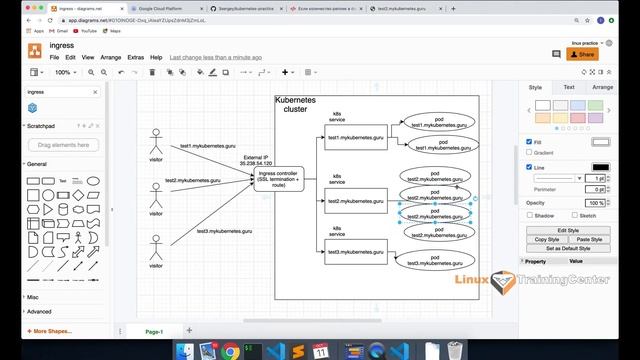Expand the Advanced shapes section
640x360 pixels.
pos(39,311)
